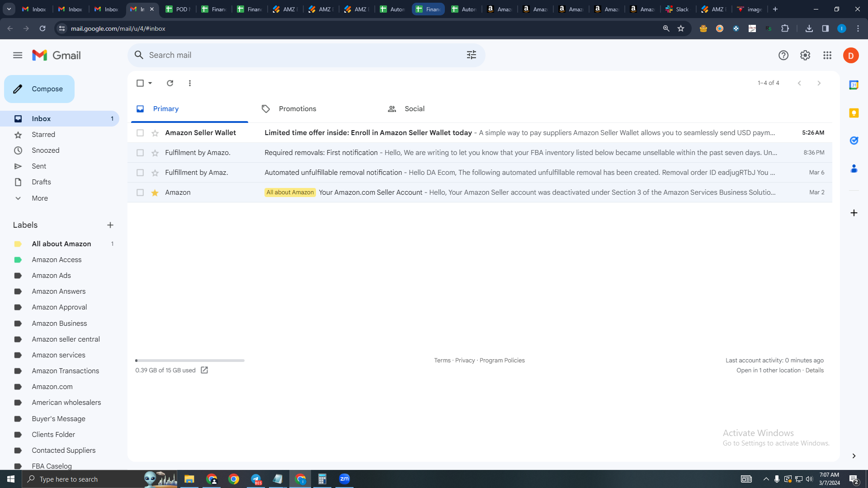This screenshot has height=488, width=868.
Task: Open the Slack browser tab
Action: (677, 9)
